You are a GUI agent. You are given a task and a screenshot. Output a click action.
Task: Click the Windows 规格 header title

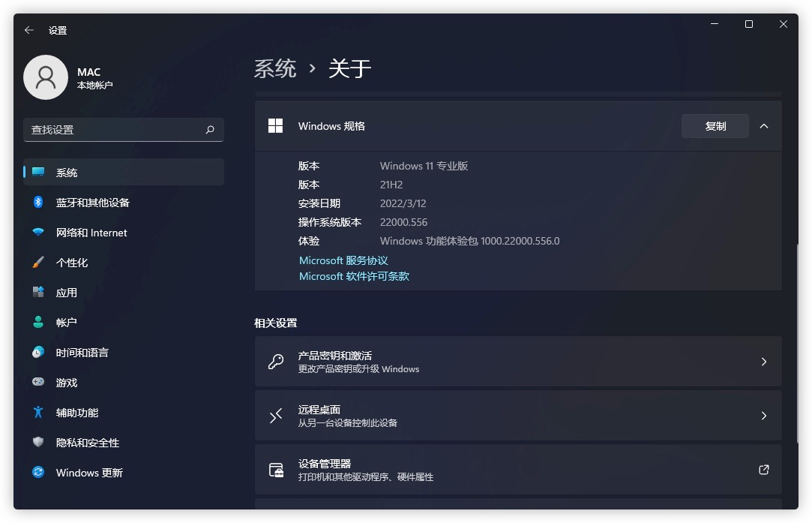[x=331, y=126]
